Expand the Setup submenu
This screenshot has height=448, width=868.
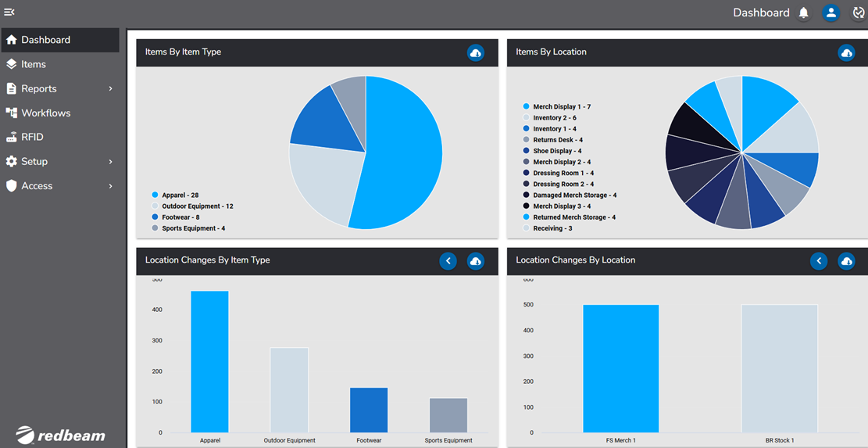pos(110,162)
